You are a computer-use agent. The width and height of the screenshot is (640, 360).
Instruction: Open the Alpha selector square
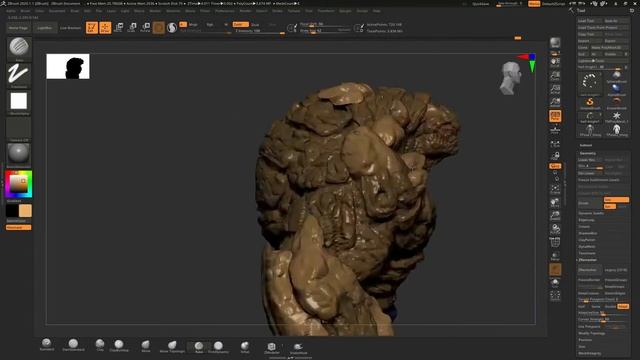tap(19, 102)
